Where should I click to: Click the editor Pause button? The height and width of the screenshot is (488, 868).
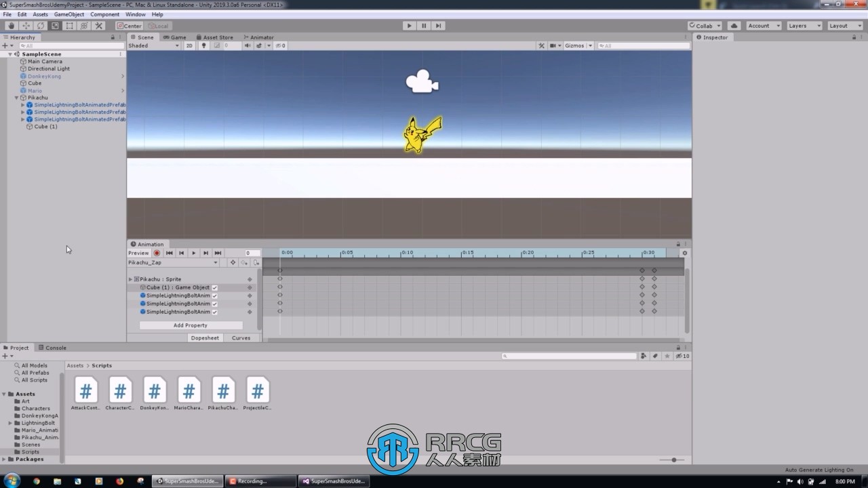(x=424, y=26)
